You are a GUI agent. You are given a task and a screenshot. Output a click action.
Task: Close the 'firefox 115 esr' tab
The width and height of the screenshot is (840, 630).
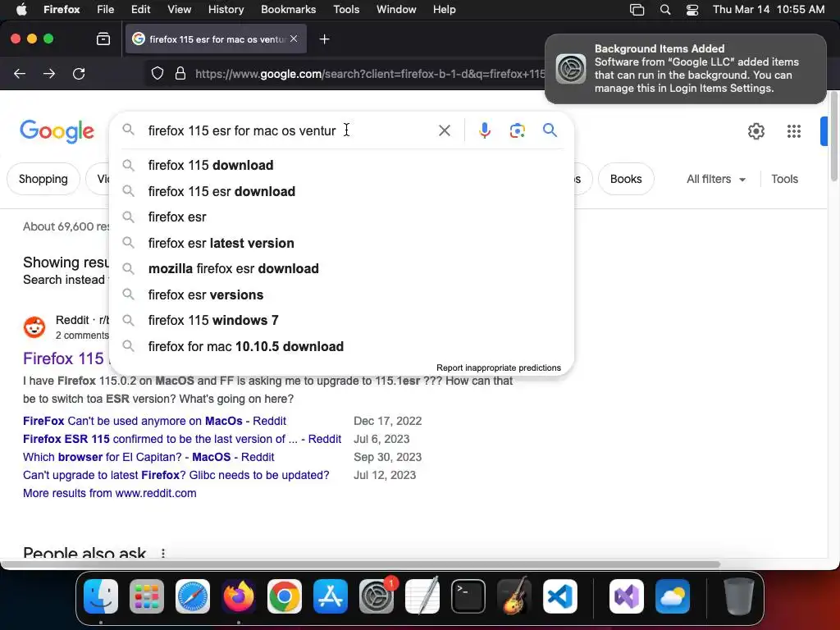294,39
